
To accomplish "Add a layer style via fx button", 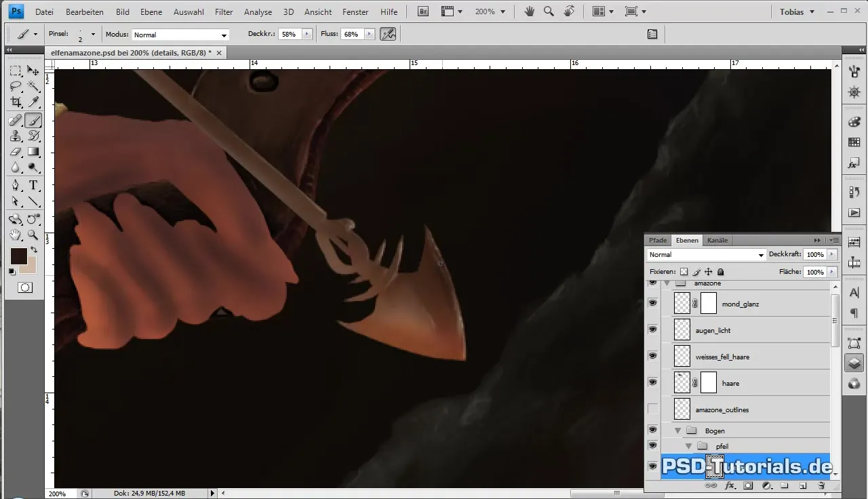I will pos(730,486).
